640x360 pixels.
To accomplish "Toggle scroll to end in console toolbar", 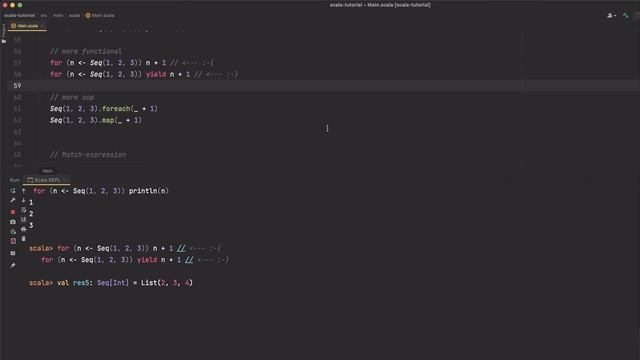I will [x=24, y=220].
